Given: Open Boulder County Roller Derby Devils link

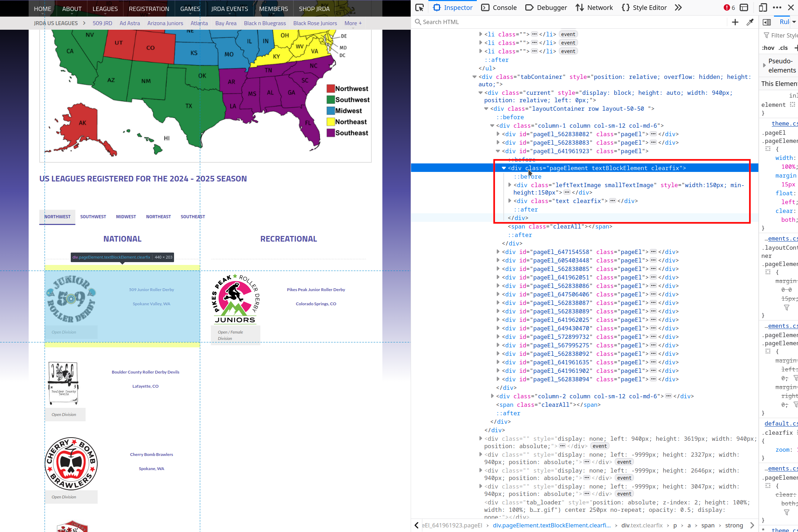Looking at the screenshot, I should [145, 372].
